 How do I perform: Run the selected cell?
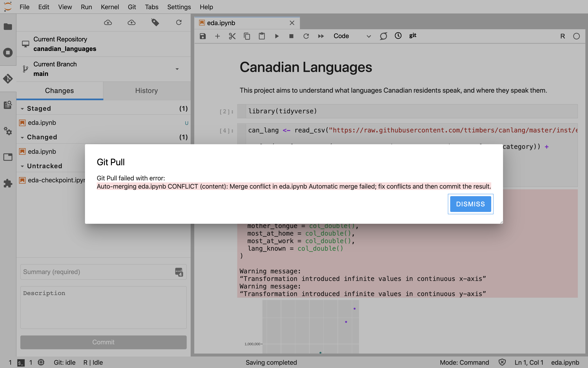tap(276, 36)
